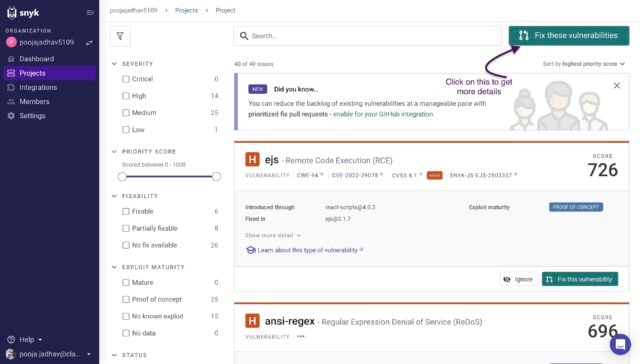The height and width of the screenshot is (364, 640).
Task: Collapse the Status filter section
Action: [114, 355]
